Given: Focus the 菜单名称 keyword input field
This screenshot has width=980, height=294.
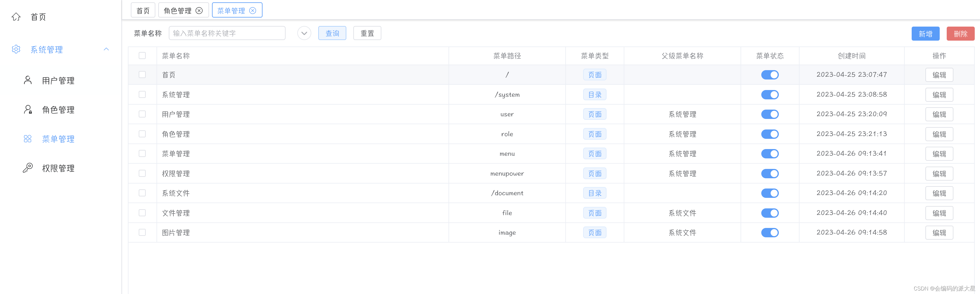Looking at the screenshot, I should pyautogui.click(x=227, y=33).
